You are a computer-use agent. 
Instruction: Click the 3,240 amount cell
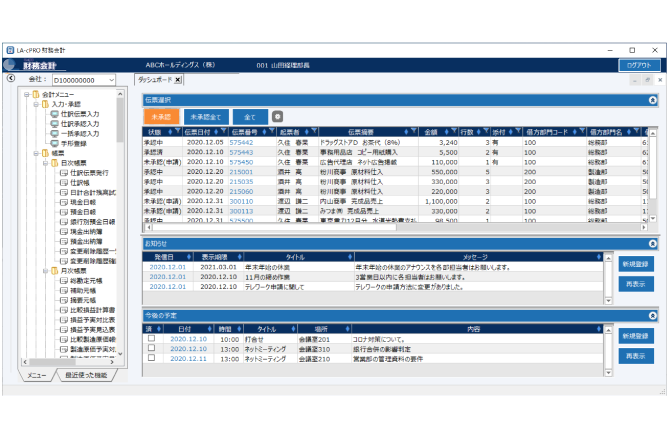448,142
